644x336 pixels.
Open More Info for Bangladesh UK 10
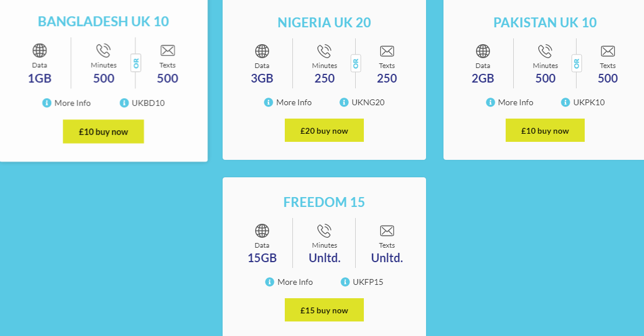[72, 103]
